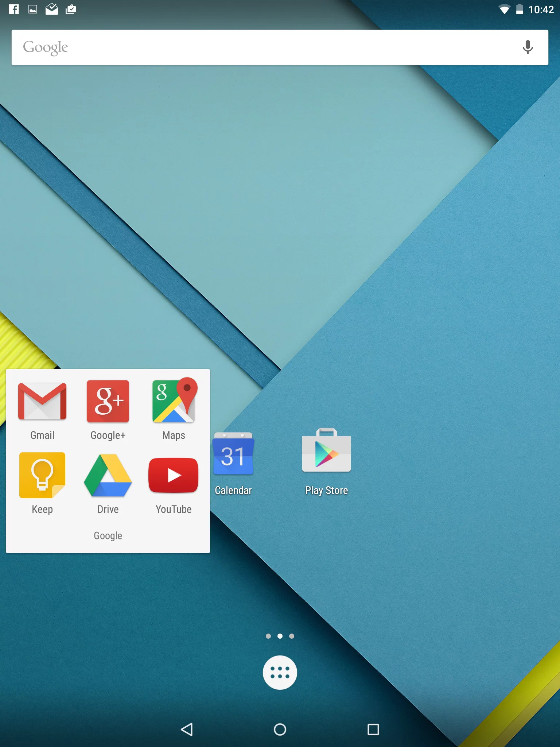Image resolution: width=560 pixels, height=747 pixels.
Task: Tap the Wi-Fi status icon
Action: click(504, 9)
